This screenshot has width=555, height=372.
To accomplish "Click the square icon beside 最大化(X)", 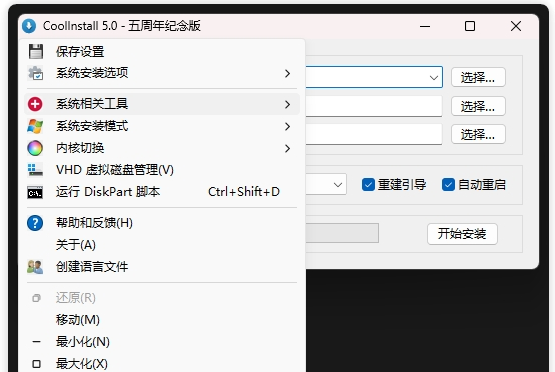I will 36,364.
